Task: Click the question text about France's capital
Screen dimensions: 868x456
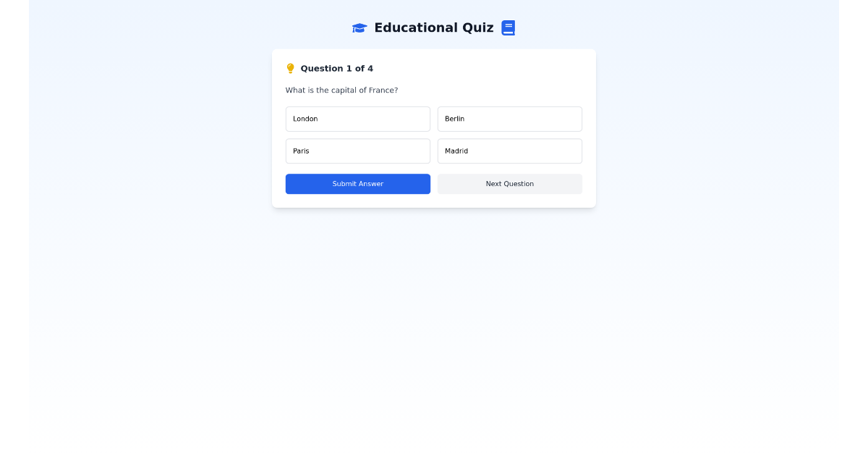Action: [x=341, y=90]
